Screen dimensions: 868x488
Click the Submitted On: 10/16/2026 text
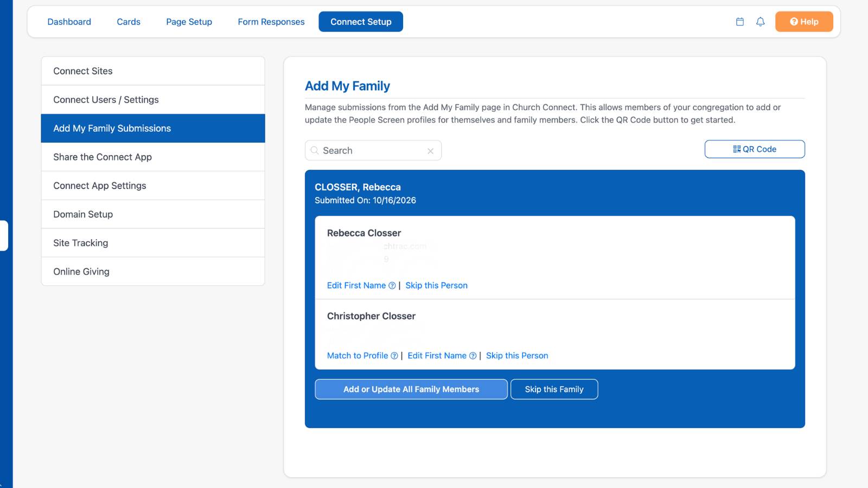pyautogui.click(x=365, y=201)
